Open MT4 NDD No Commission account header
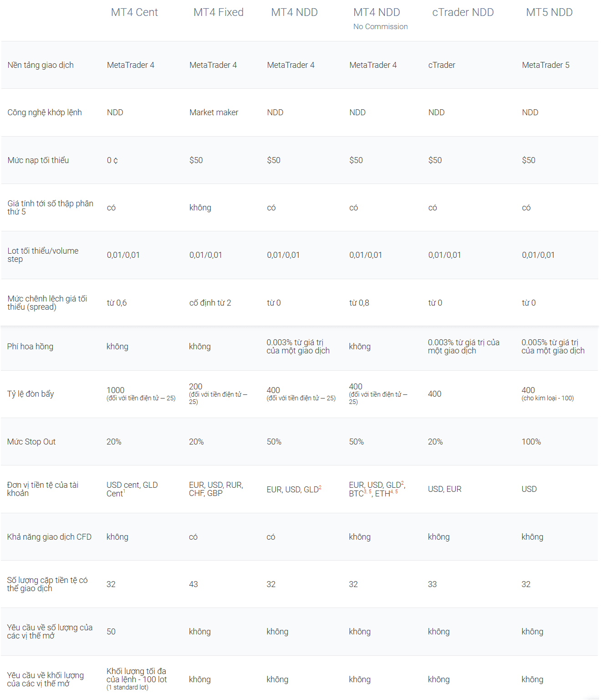This screenshot has width=601, height=700. (x=380, y=19)
